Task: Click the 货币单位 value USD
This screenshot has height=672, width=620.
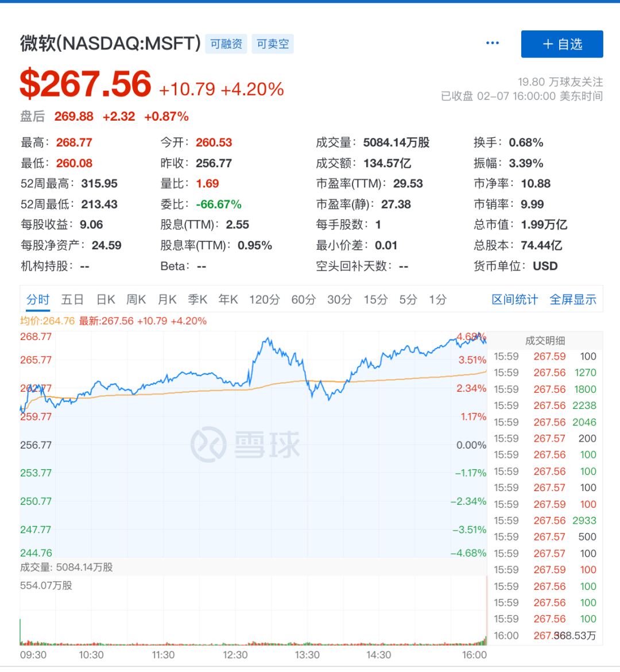Action: pyautogui.click(x=545, y=266)
